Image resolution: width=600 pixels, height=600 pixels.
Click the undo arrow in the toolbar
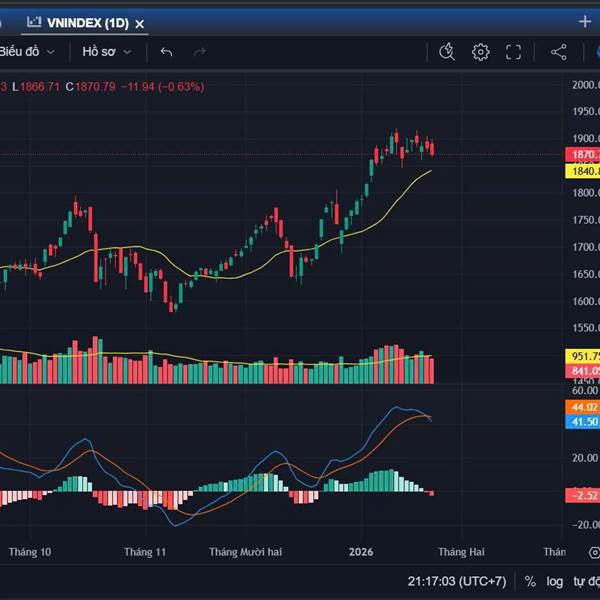[x=166, y=52]
